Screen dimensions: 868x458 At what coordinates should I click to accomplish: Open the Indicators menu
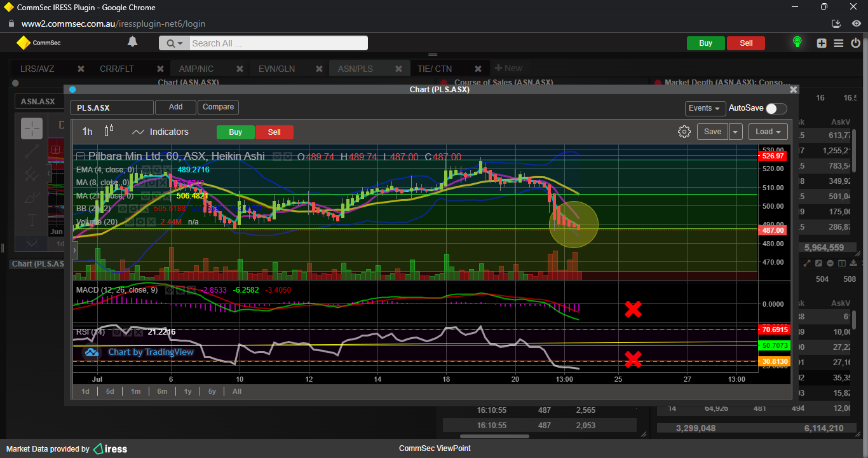pyautogui.click(x=160, y=132)
